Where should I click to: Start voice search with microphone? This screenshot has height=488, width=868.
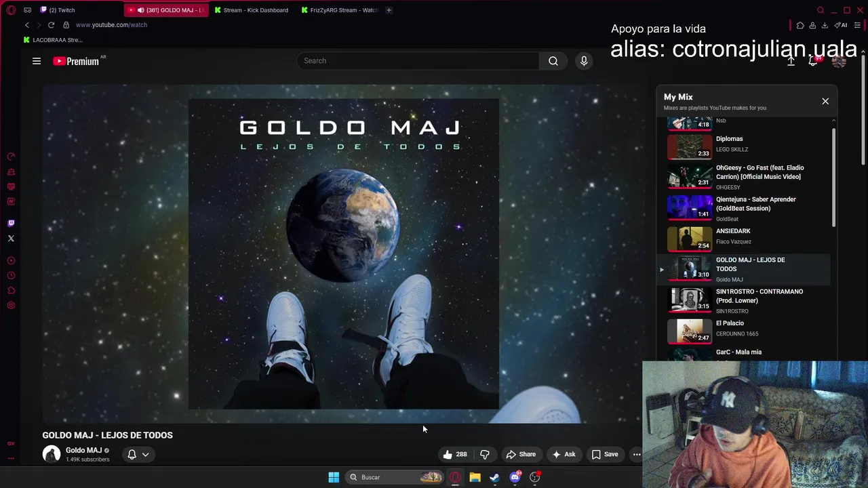(584, 61)
